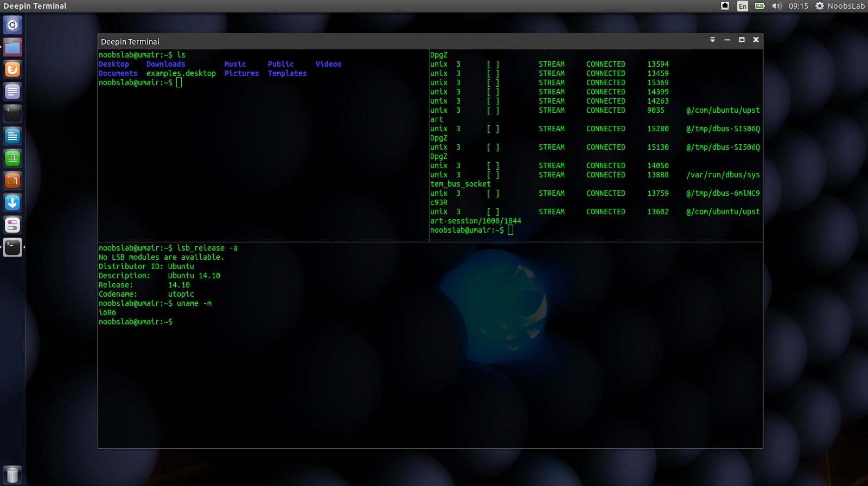This screenshot has height=486, width=868.
Task: Click socket number 9035 in the right pane
Action: (x=656, y=110)
